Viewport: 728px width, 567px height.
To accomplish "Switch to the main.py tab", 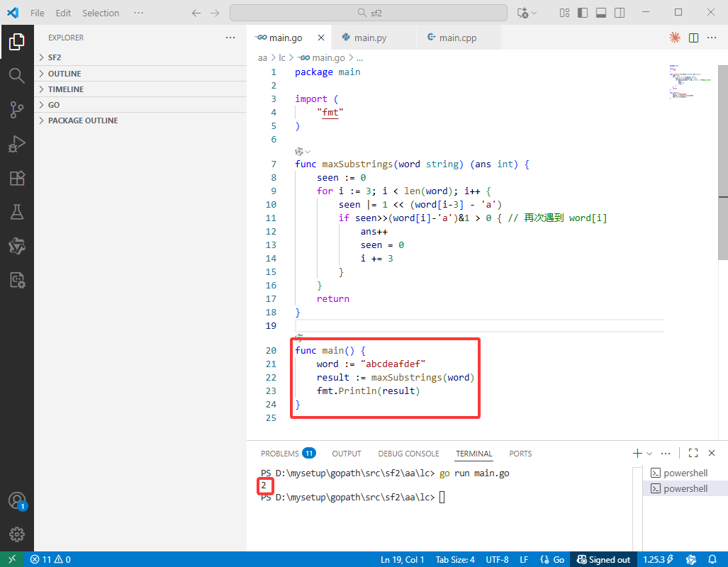I will pyautogui.click(x=371, y=38).
